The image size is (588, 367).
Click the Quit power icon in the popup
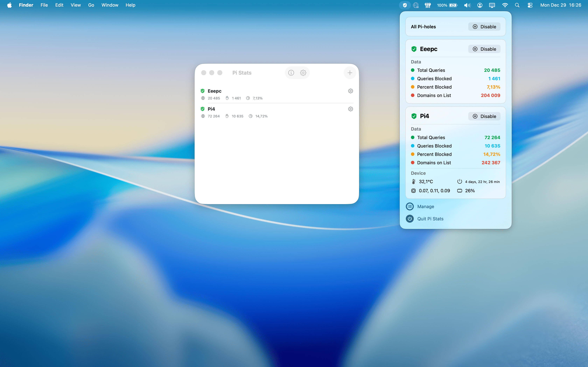[x=410, y=219]
